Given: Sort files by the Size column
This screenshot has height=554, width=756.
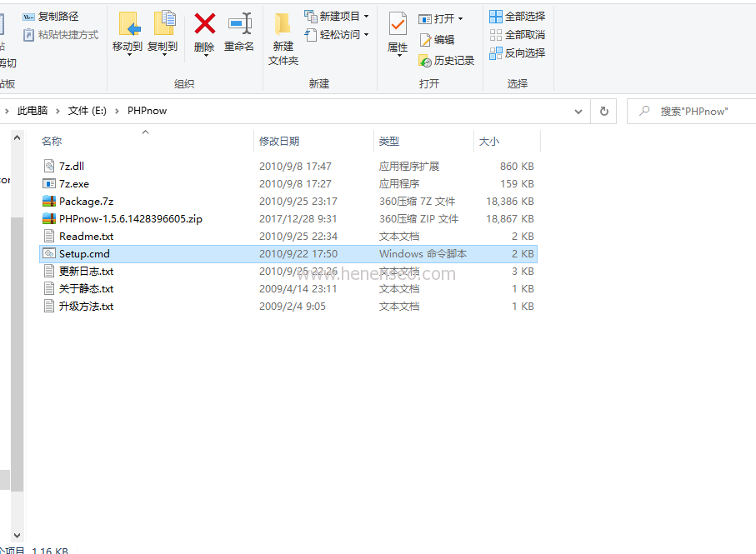Looking at the screenshot, I should tap(489, 141).
